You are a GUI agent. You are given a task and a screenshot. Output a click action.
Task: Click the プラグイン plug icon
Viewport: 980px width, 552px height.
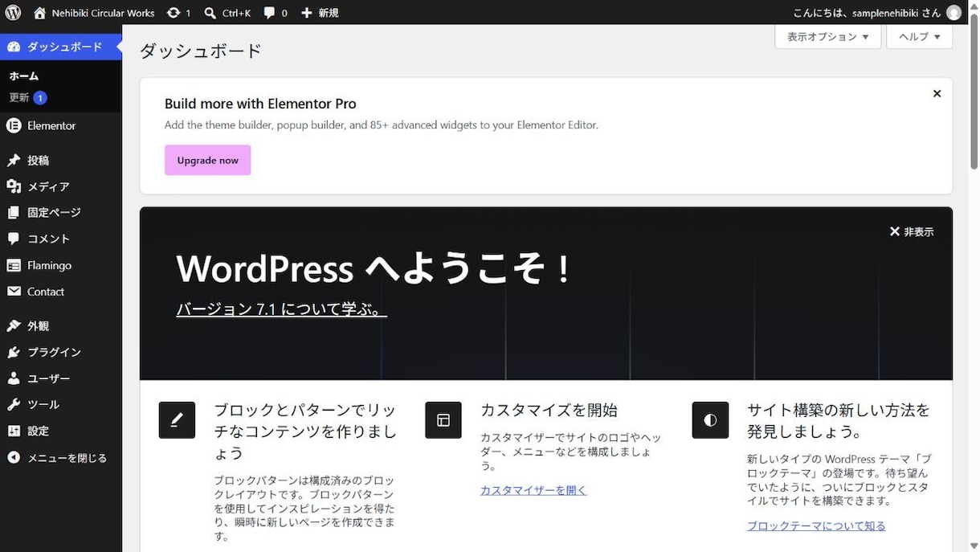[14, 352]
